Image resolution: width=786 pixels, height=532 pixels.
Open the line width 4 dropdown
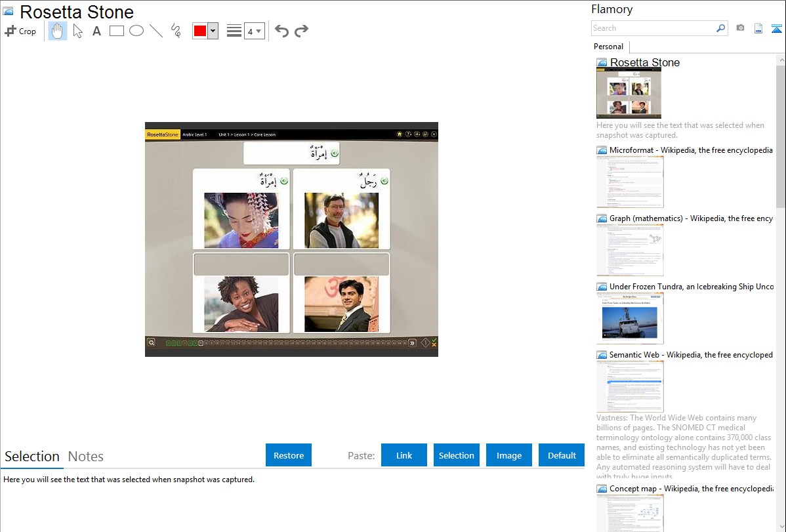tap(254, 31)
